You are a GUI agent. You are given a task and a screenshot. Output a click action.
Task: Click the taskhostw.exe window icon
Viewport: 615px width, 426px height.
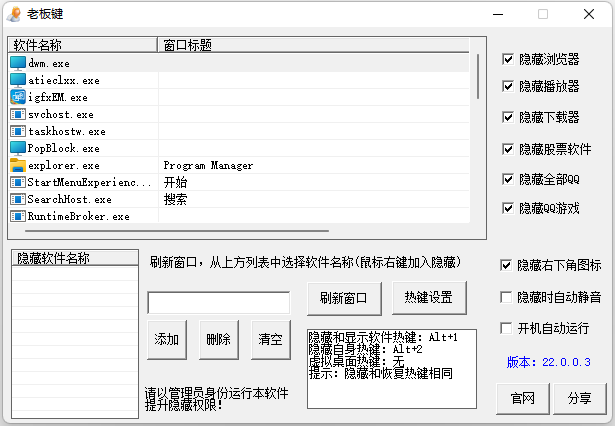pyautogui.click(x=18, y=131)
